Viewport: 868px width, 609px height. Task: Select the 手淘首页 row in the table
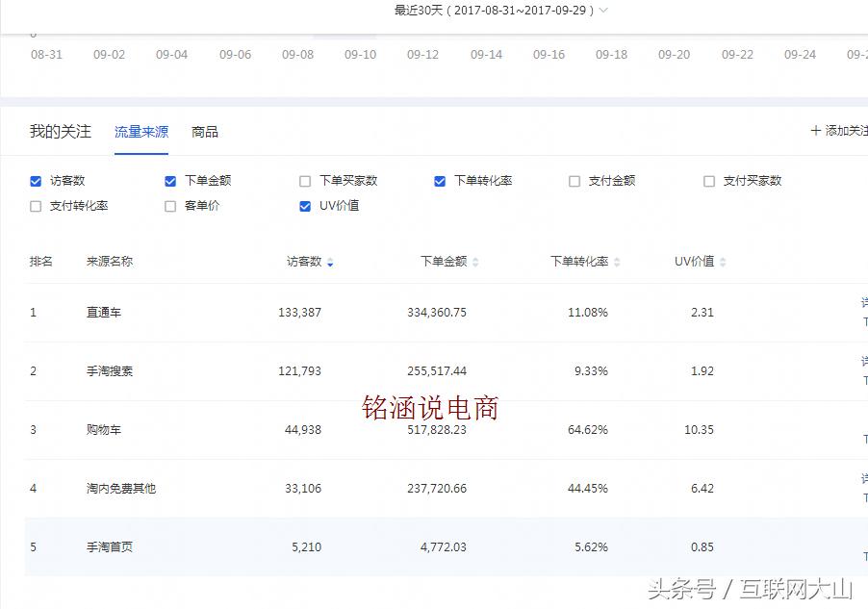104,546
